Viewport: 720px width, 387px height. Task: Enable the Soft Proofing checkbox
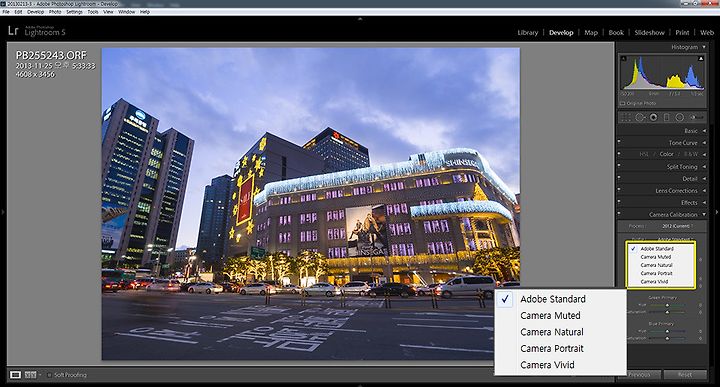click(50, 375)
